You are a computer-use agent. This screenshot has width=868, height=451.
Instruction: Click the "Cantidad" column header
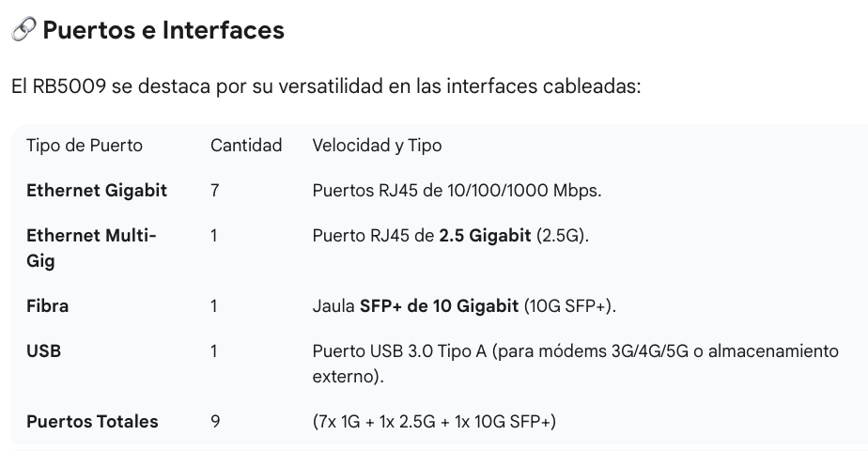[x=246, y=146]
